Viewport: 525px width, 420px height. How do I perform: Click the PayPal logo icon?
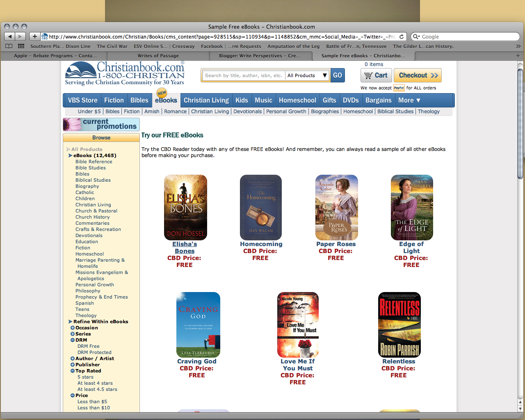point(399,88)
